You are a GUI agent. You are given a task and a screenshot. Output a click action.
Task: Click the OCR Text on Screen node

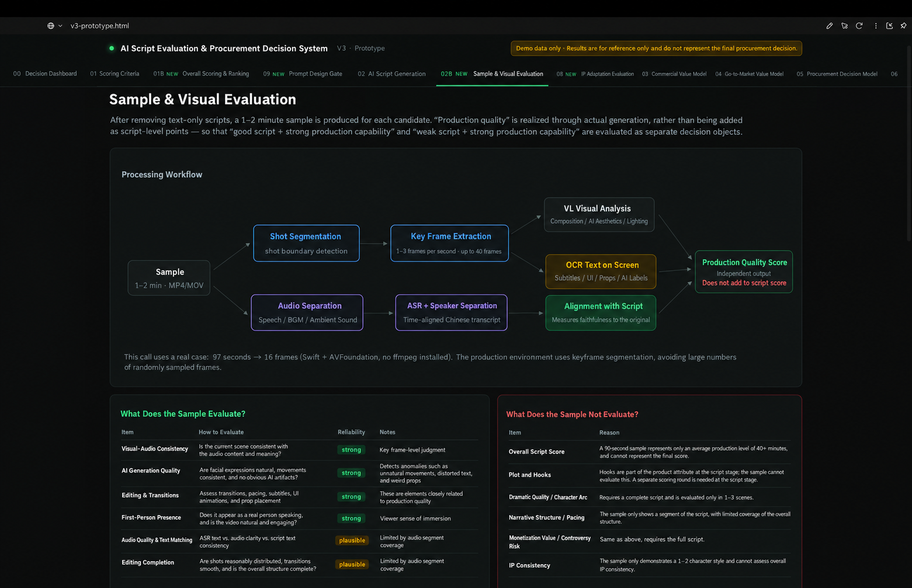coord(601,272)
